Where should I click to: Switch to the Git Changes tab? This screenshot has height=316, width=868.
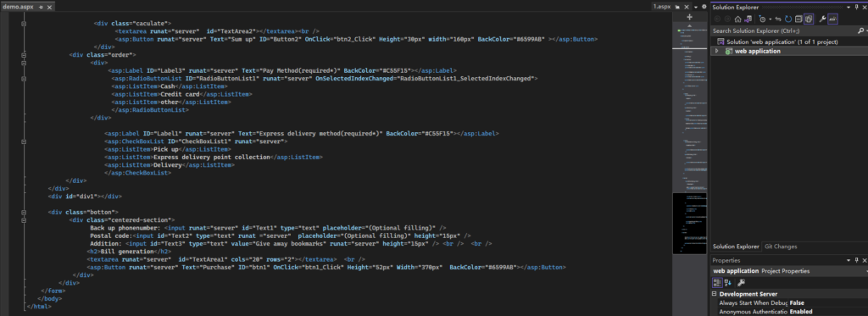[781, 247]
